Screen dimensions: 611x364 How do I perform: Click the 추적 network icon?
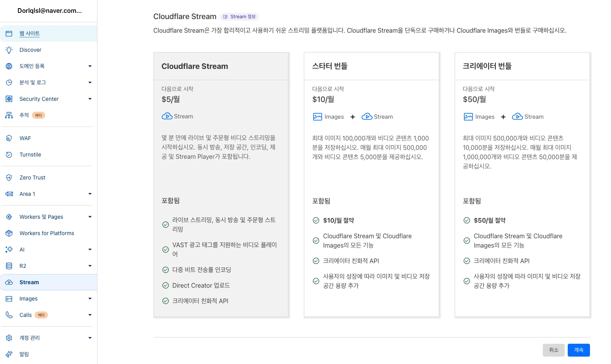tap(9, 115)
